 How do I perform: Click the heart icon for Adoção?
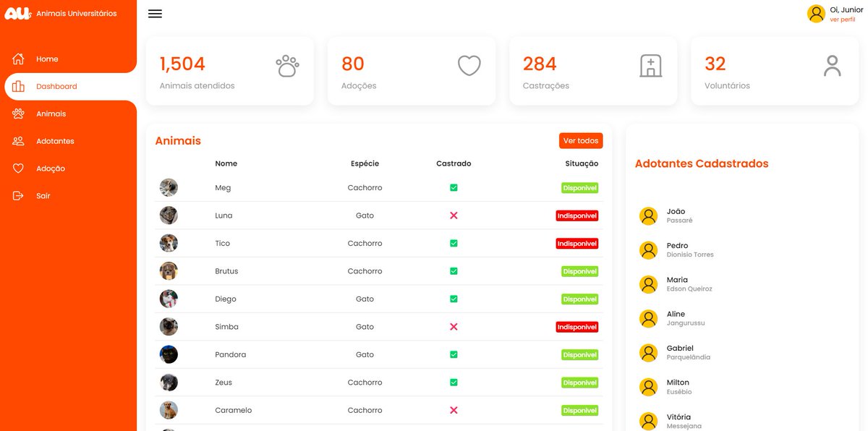point(18,168)
